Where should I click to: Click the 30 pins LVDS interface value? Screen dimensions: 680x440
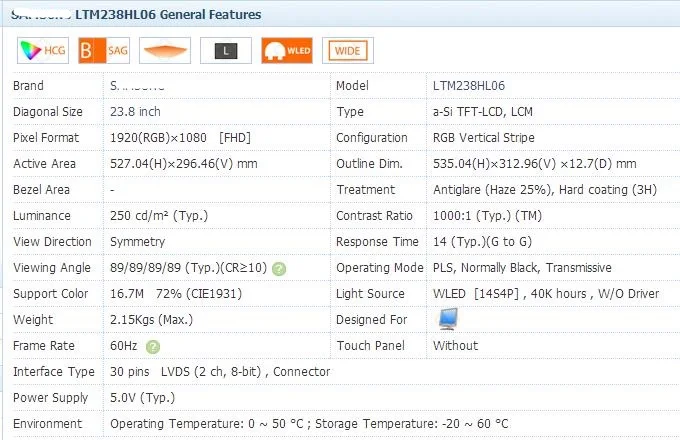[220, 372]
